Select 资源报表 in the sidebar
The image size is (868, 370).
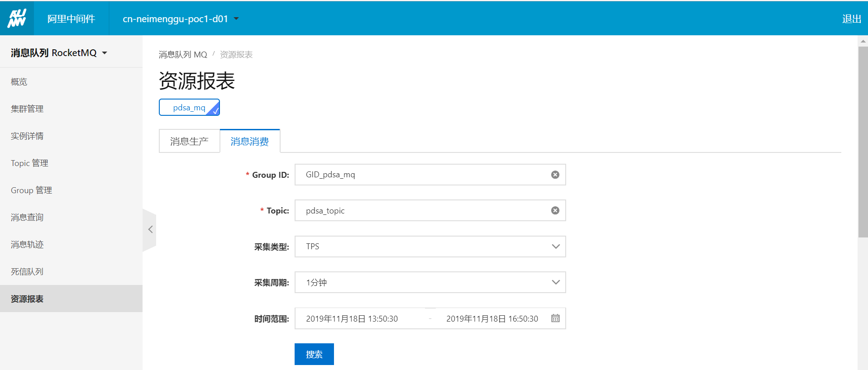72,299
